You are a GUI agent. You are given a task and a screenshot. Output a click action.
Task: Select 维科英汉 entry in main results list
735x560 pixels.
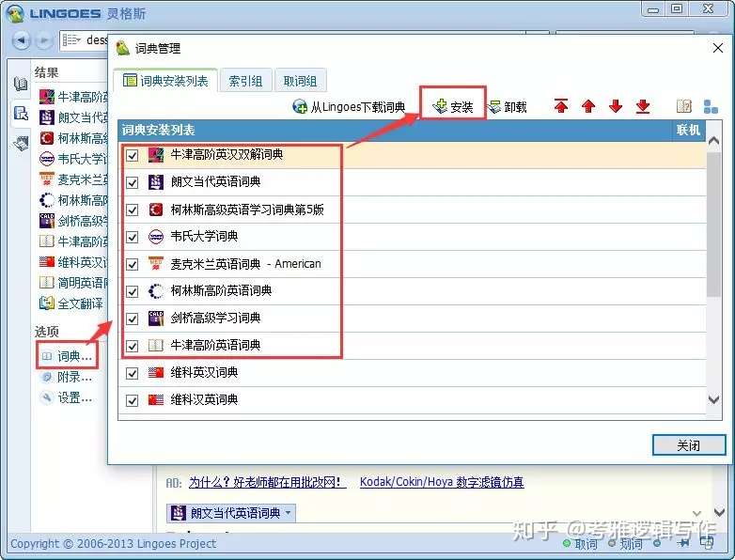coord(73,262)
